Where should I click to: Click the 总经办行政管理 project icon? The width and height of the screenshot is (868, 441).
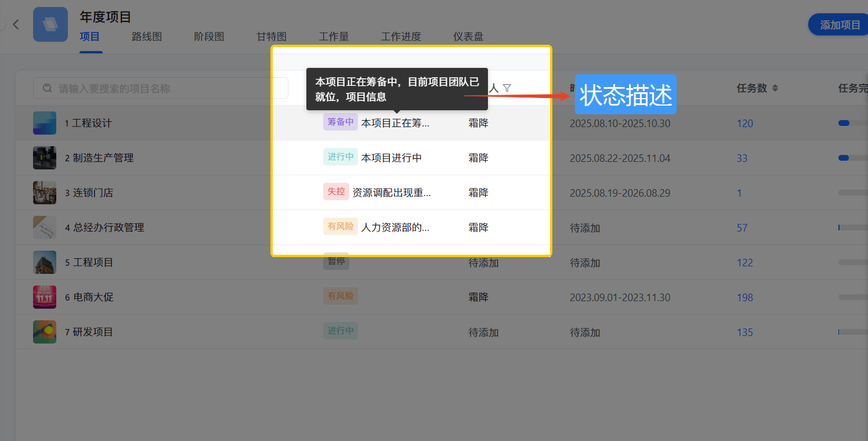pyautogui.click(x=45, y=227)
